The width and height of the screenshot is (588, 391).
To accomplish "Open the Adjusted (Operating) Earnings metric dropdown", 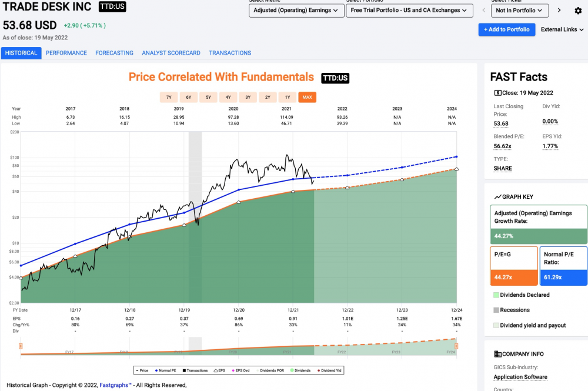I will [x=296, y=10].
